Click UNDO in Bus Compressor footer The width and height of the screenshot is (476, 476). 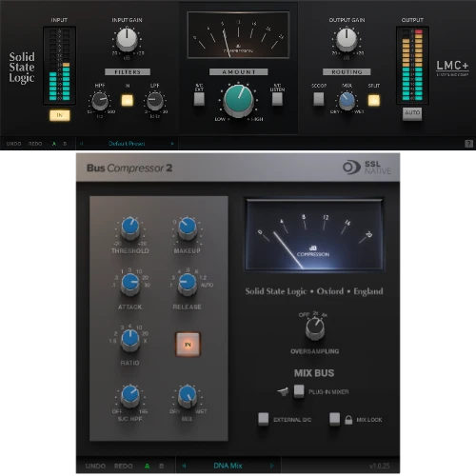95,466
